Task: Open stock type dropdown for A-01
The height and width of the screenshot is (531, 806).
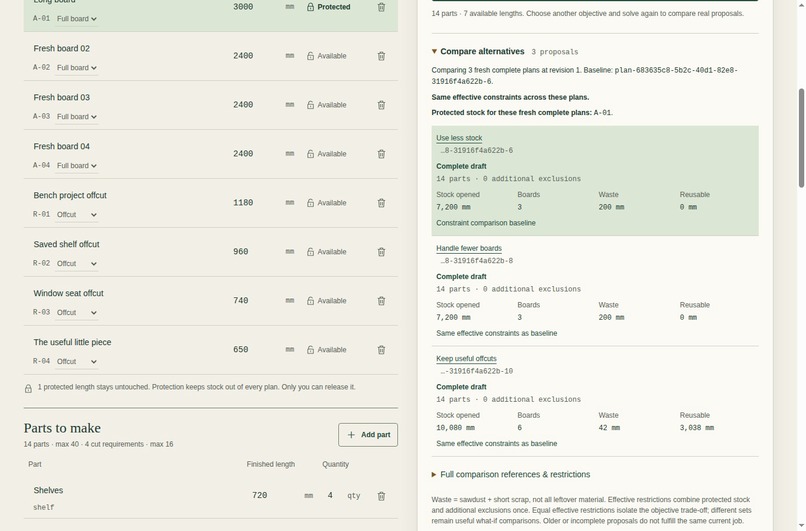Action: tap(77, 19)
